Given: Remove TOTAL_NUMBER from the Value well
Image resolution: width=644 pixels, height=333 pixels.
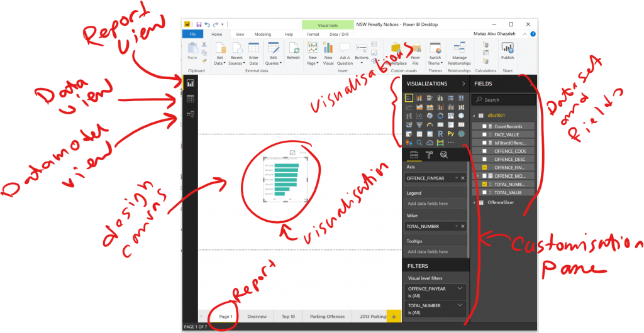Looking at the screenshot, I should point(463,226).
